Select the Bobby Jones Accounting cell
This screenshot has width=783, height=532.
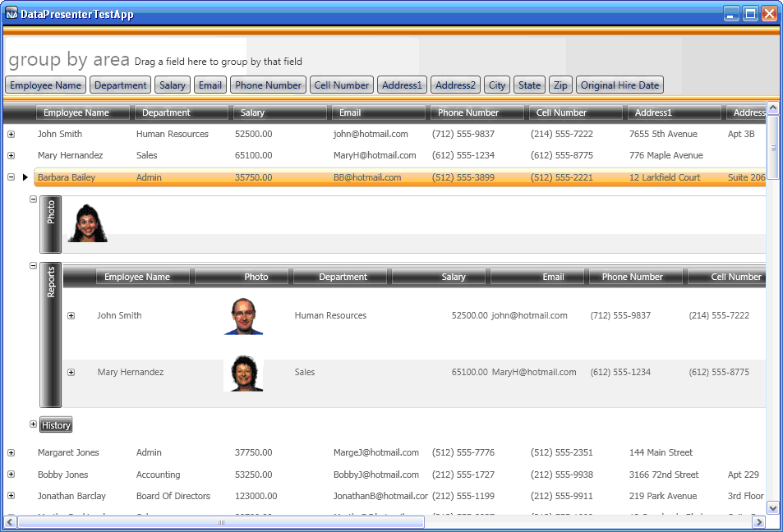coord(158,475)
